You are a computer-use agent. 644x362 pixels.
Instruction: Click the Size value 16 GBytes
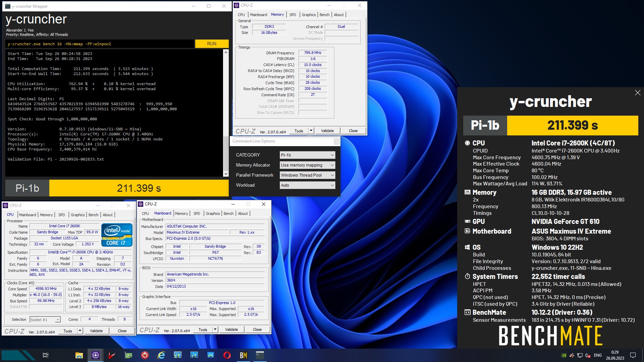(269, 33)
